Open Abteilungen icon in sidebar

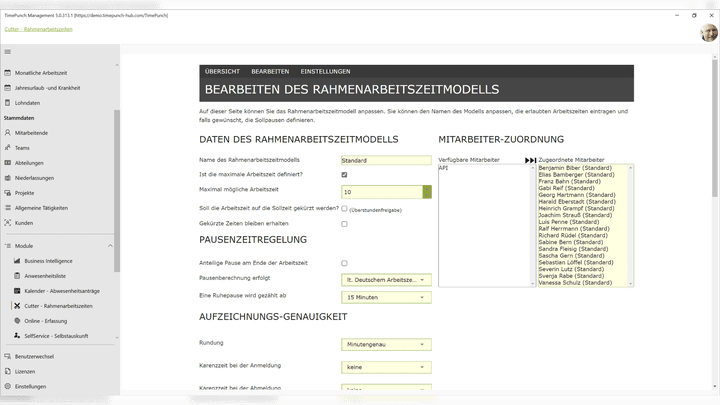click(7, 163)
